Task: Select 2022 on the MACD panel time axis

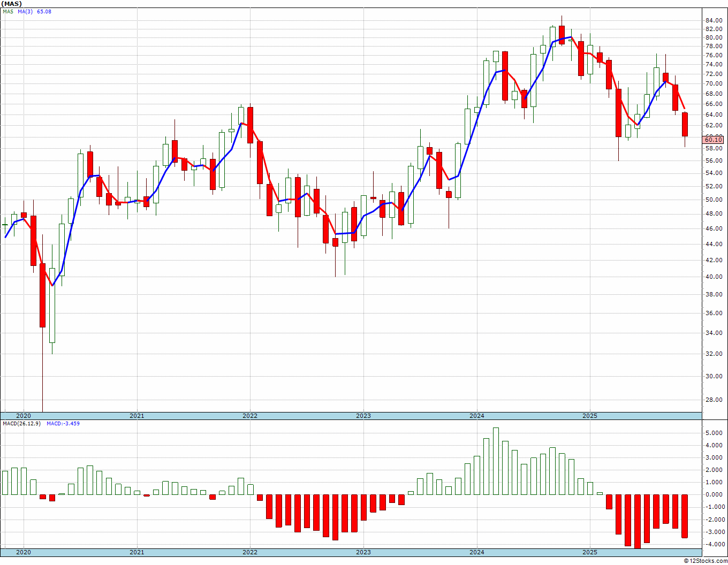Action: tap(250, 552)
